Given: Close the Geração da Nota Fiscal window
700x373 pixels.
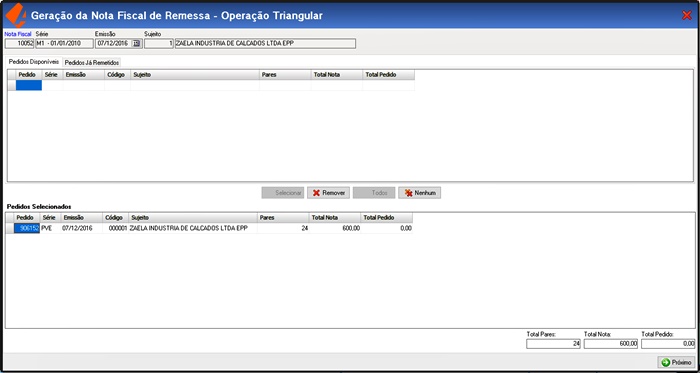Looking at the screenshot, I should [687, 16].
